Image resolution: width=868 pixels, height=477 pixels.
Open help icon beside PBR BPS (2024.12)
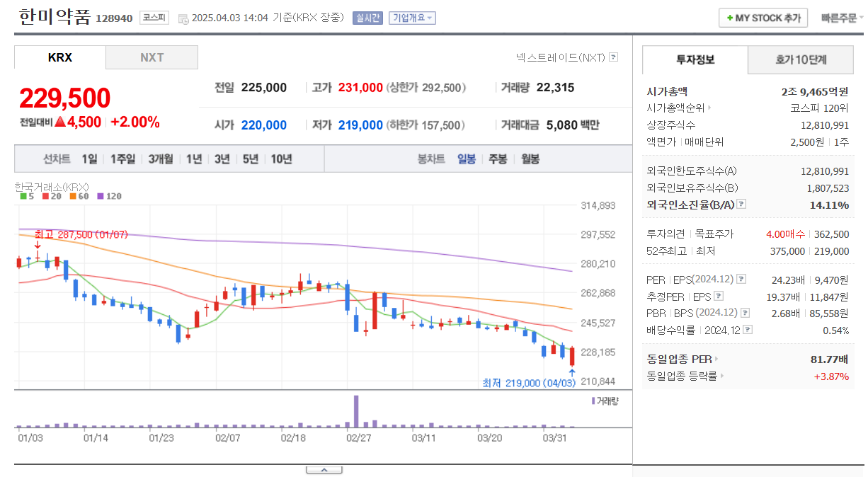744,313
